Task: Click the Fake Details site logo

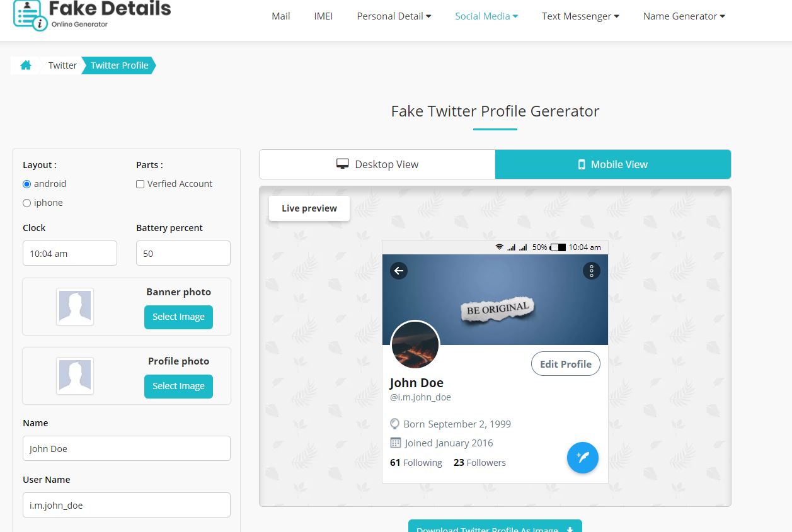Action: click(92, 15)
